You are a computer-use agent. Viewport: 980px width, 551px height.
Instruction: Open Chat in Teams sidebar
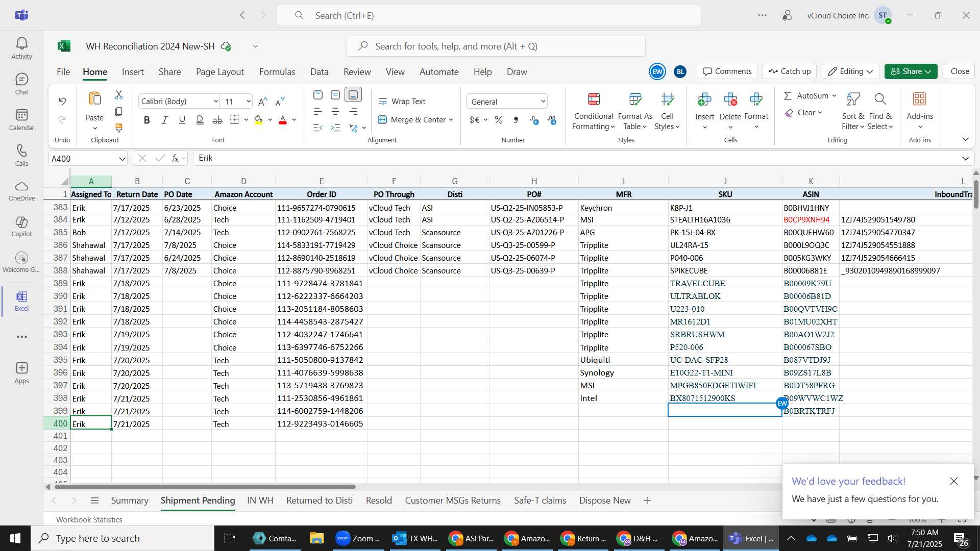(21, 84)
